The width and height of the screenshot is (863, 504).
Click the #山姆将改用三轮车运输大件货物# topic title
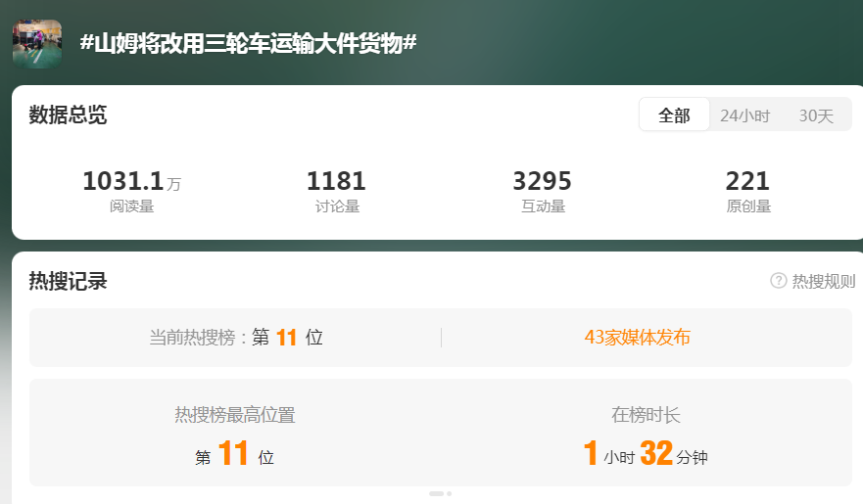[x=248, y=43]
